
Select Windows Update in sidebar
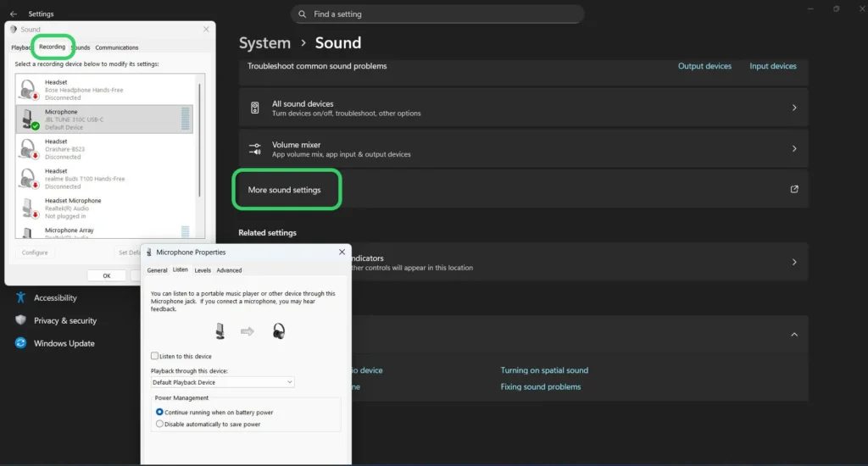tap(64, 343)
